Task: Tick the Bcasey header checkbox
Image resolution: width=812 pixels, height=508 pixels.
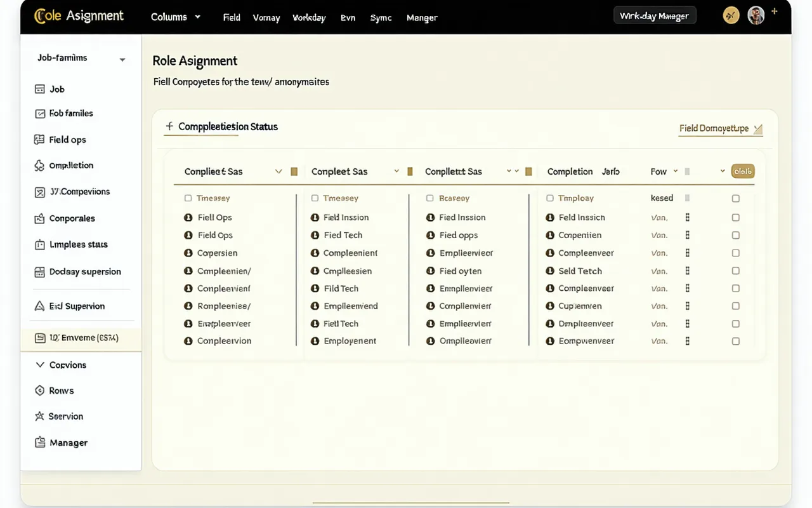Action: point(430,198)
